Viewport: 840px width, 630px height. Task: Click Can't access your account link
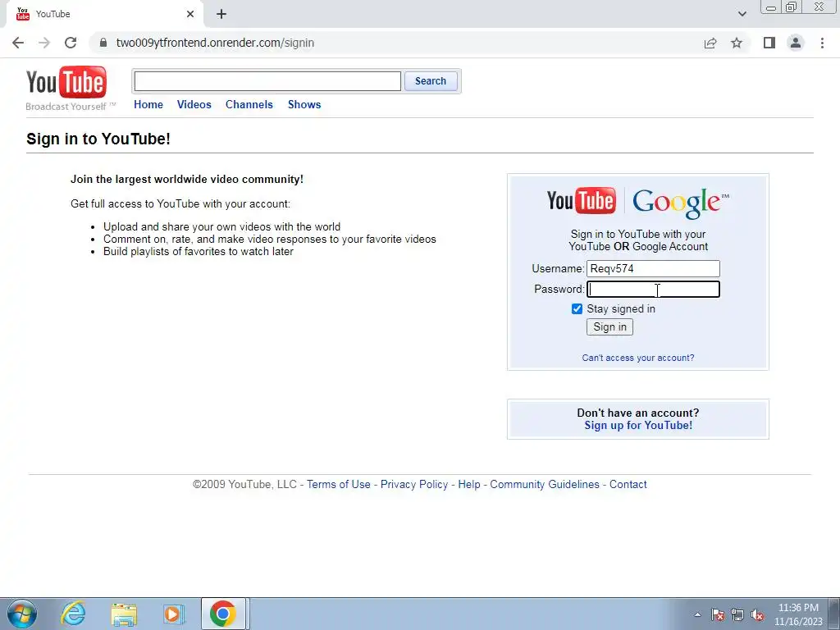point(638,358)
